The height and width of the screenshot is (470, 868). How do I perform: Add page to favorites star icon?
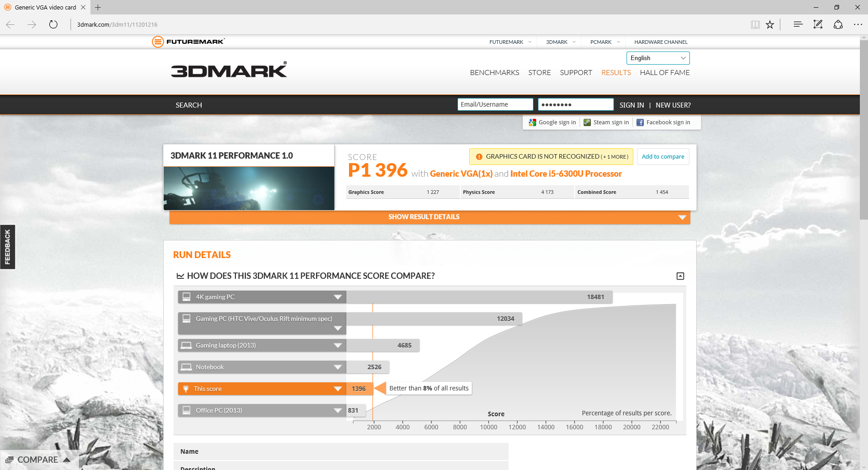pos(770,24)
